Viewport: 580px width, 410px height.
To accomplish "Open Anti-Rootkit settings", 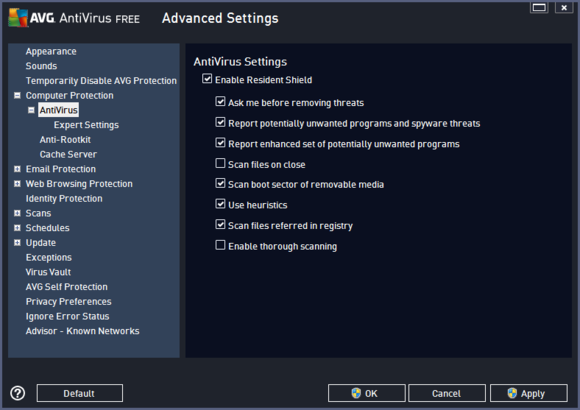I will point(65,140).
